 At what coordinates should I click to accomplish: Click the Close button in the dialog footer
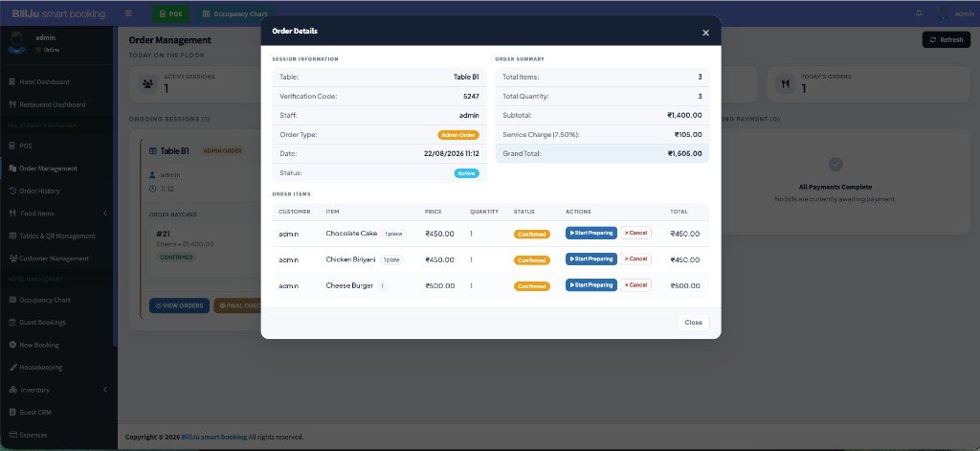click(693, 322)
